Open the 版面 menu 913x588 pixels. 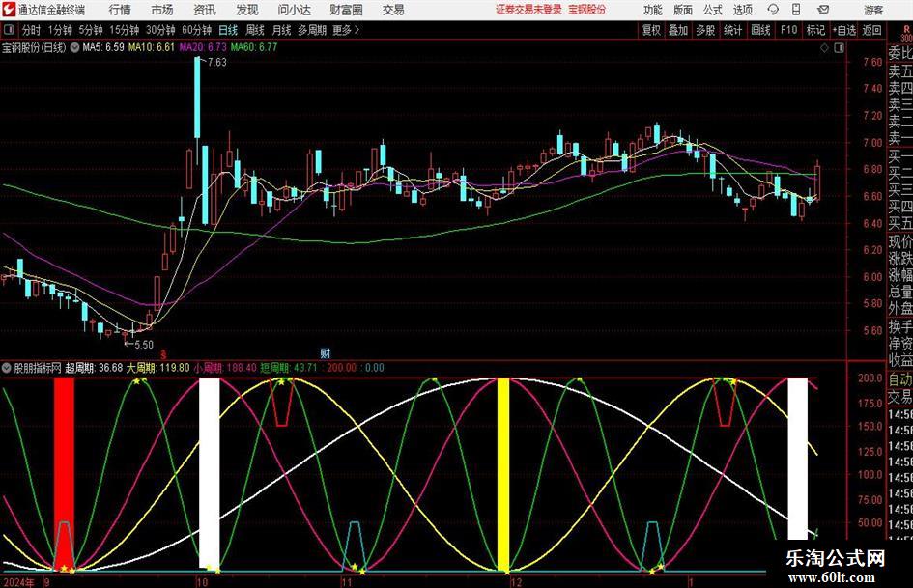click(682, 10)
